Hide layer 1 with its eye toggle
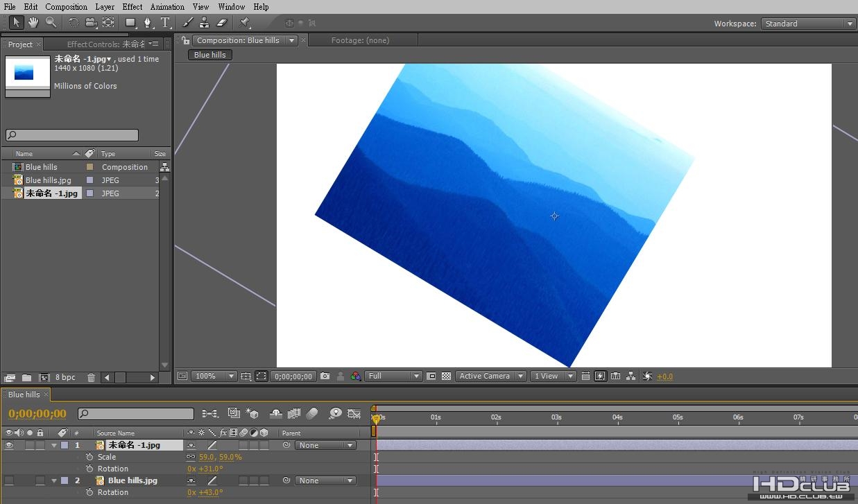The image size is (858, 504). (9, 446)
